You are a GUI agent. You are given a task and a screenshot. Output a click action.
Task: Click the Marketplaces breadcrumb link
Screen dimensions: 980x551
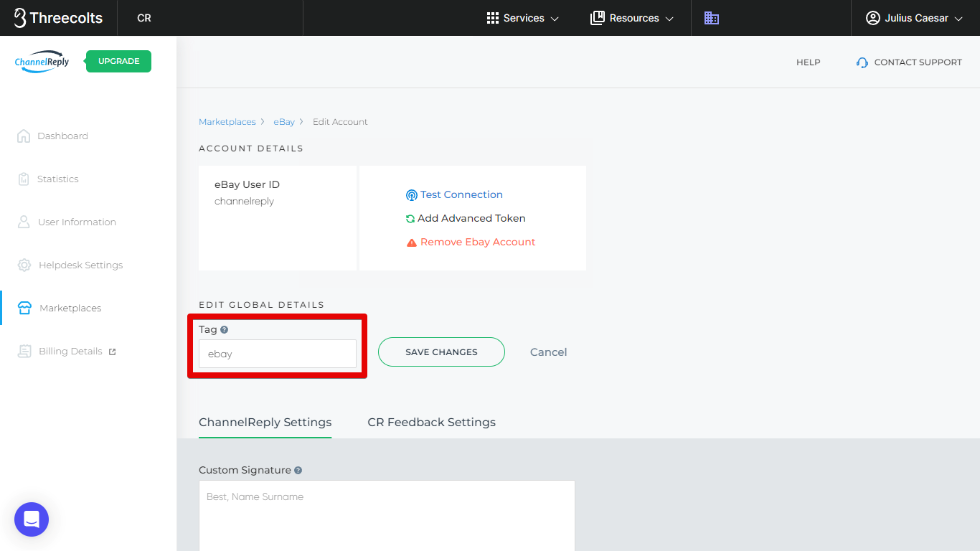[227, 122]
